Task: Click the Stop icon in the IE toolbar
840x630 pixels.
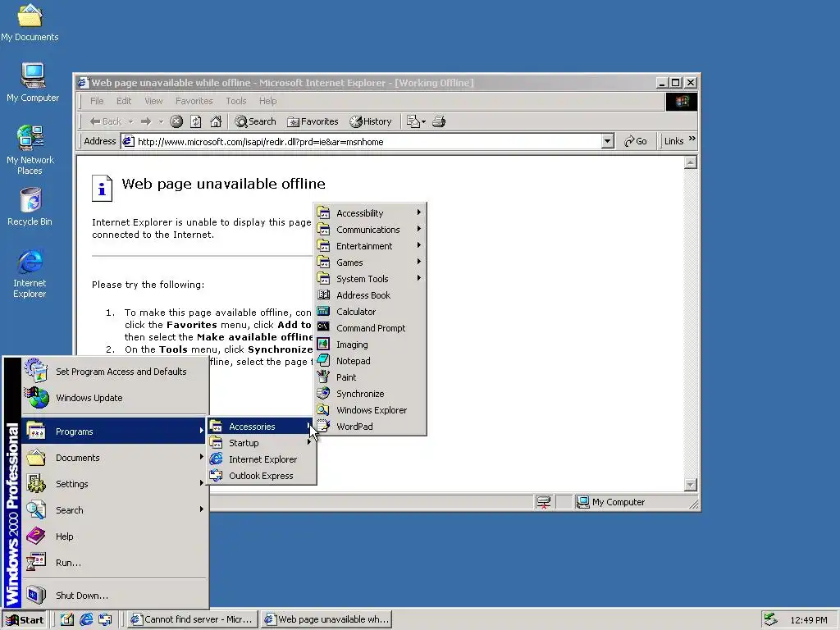Action: 176,121
